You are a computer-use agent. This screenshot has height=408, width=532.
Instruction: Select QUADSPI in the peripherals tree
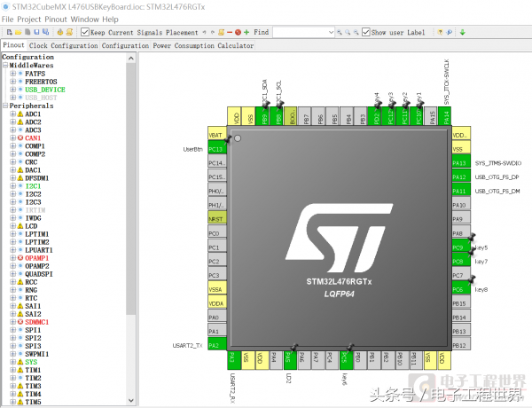(x=39, y=274)
